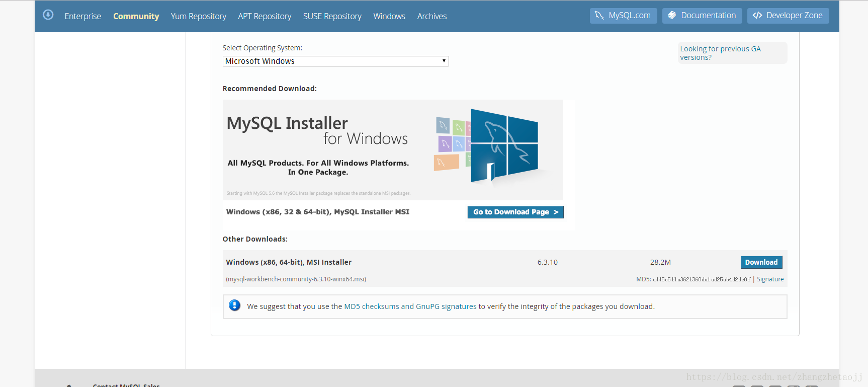Image resolution: width=868 pixels, height=387 pixels.
Task: Click the blue exclamation info icon
Action: point(234,305)
